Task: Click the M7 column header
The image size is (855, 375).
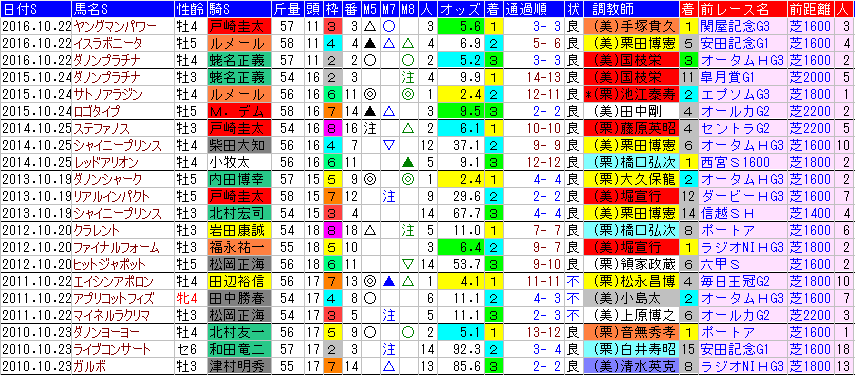Action: click(x=389, y=9)
